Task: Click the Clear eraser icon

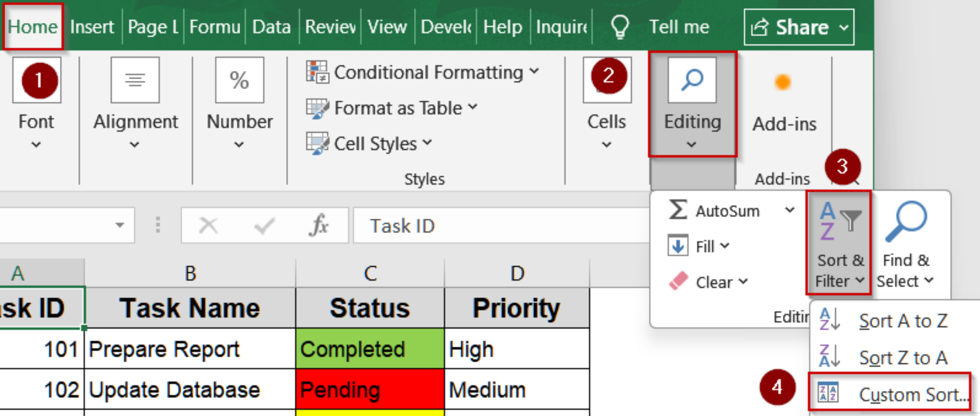Action: coord(678,281)
